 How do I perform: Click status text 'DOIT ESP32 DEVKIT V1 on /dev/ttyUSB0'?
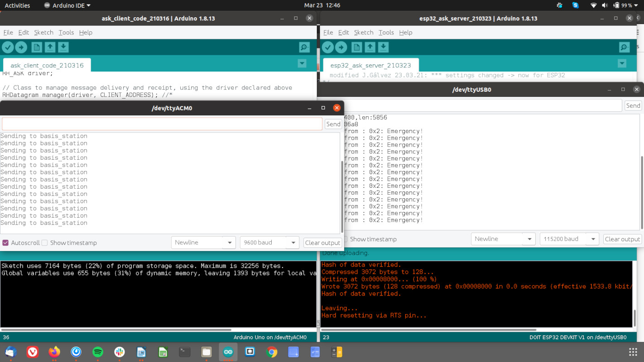coord(578,337)
